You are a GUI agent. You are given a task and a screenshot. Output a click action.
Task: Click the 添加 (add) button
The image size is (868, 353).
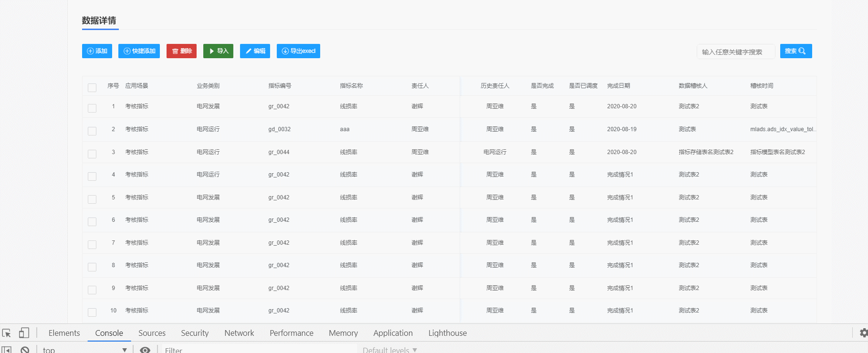pos(97,51)
